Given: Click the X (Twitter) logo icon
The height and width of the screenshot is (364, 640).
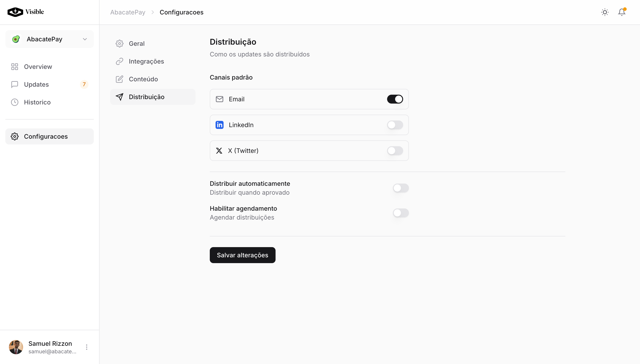Looking at the screenshot, I should pos(219,150).
